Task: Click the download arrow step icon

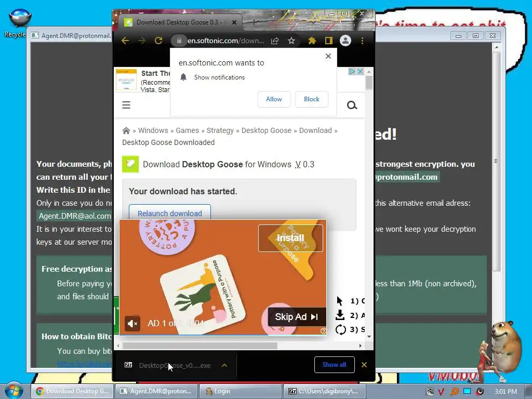Action: pyautogui.click(x=340, y=315)
